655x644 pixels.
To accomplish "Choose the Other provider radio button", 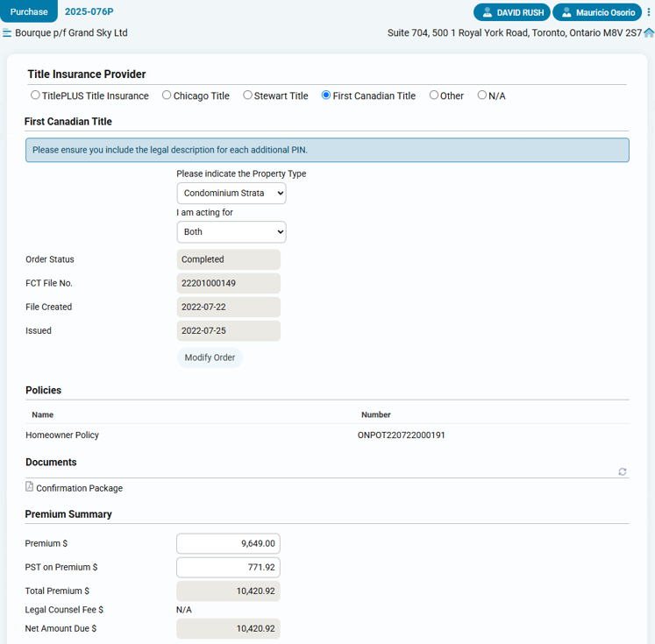I will pyautogui.click(x=434, y=96).
